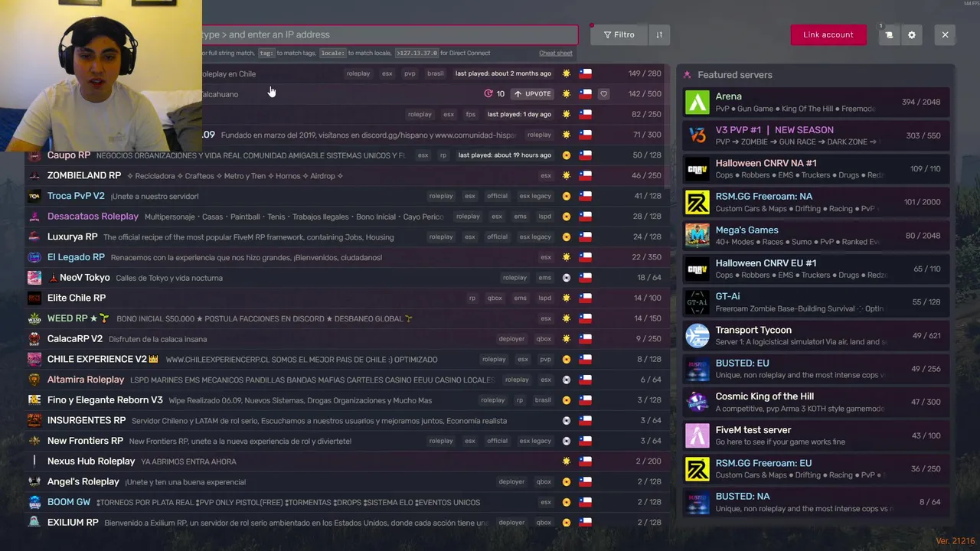The width and height of the screenshot is (980, 551).
Task: Click the Featured servers star icon
Action: [x=687, y=75]
